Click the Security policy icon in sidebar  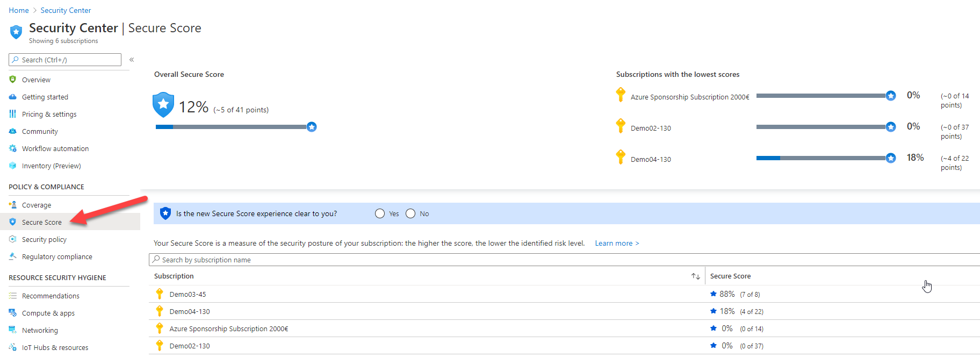click(13, 239)
